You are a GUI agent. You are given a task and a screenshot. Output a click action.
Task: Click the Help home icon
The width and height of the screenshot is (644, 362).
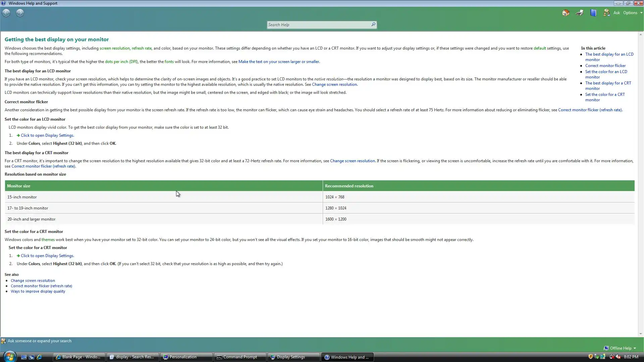click(566, 13)
